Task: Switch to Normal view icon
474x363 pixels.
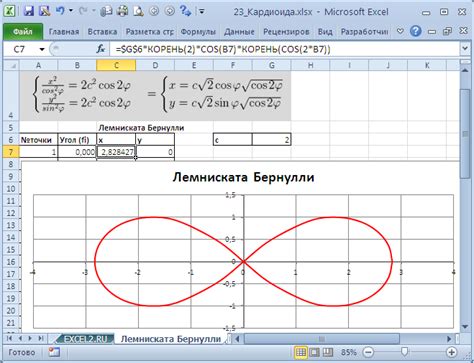Action: [x=301, y=352]
